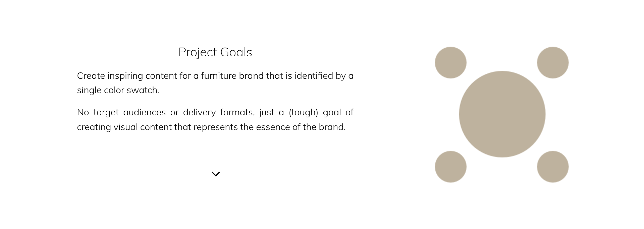
Task: Click the word "(tough)" in the second paragraph
Action: 303,113
